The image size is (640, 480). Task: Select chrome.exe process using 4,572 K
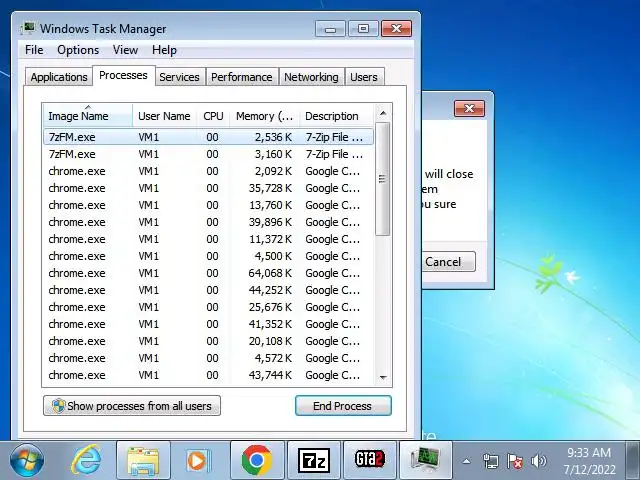coord(208,358)
